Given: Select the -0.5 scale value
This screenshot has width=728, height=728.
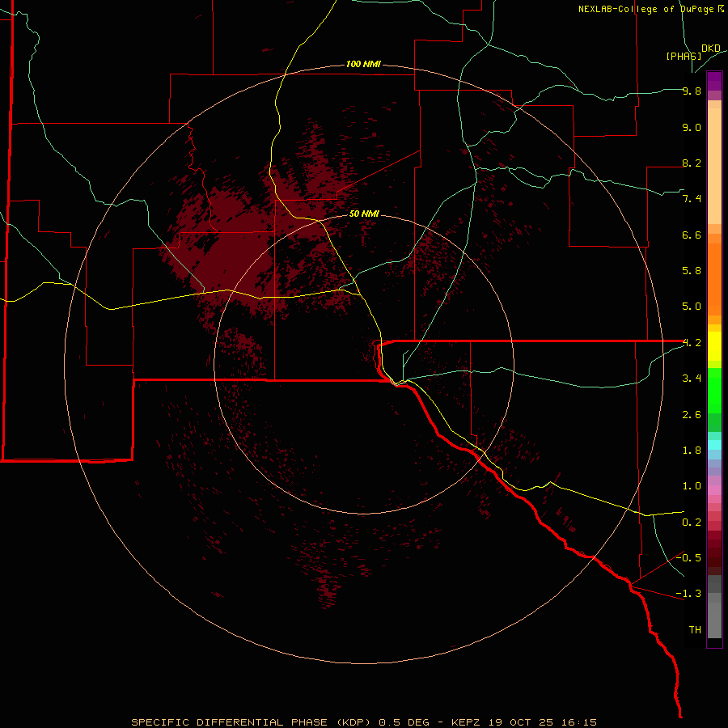Looking at the screenshot, I should click(x=688, y=558).
